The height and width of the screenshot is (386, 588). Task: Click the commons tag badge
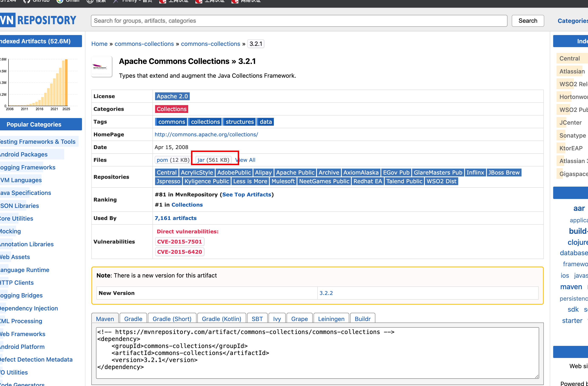coord(171,122)
